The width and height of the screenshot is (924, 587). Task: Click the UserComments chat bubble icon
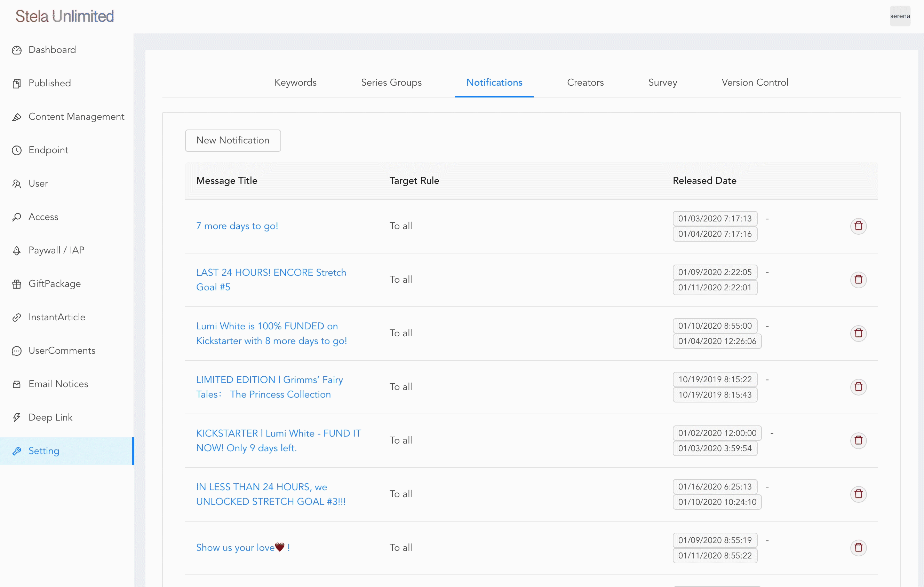point(16,351)
